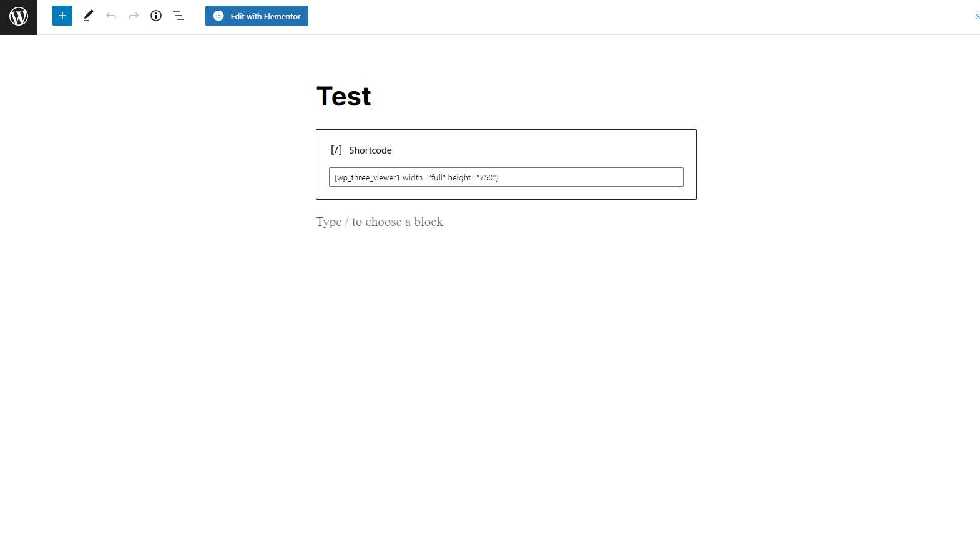Click Edit with Elementor button

[x=257, y=16]
